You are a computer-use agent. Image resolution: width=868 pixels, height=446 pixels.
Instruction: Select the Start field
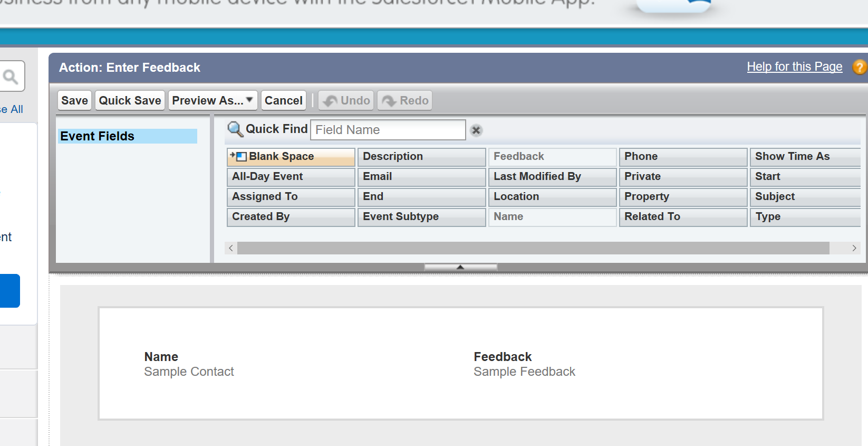pyautogui.click(x=805, y=177)
